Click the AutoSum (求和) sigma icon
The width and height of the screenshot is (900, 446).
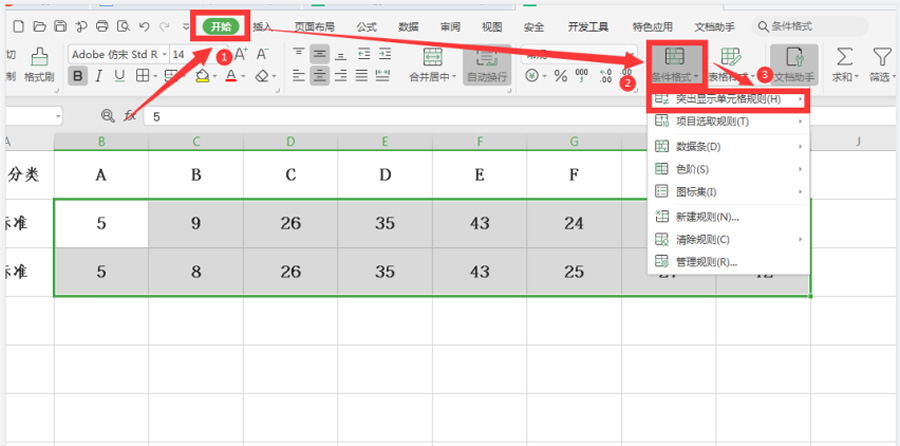click(x=844, y=57)
